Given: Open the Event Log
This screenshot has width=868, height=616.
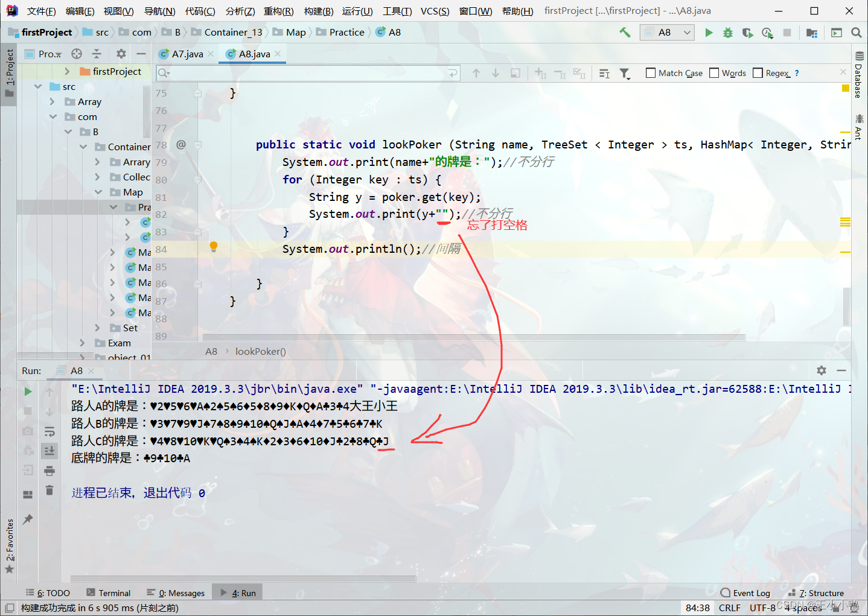Looking at the screenshot, I should [745, 593].
